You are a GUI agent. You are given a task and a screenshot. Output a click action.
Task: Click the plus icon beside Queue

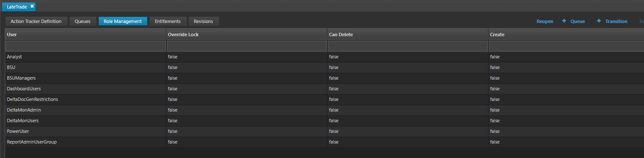point(564,21)
